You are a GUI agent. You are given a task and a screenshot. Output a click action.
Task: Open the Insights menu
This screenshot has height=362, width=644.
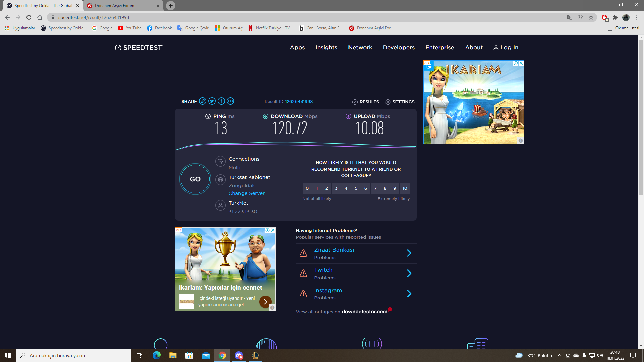326,48
